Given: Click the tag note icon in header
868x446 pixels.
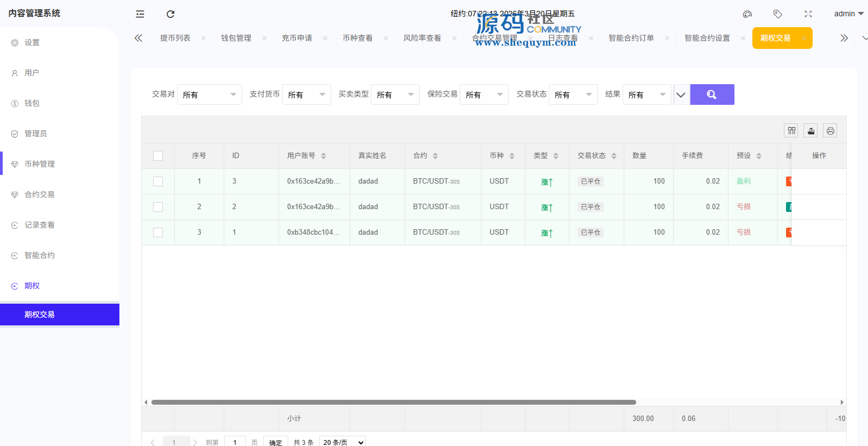Looking at the screenshot, I should coord(777,14).
